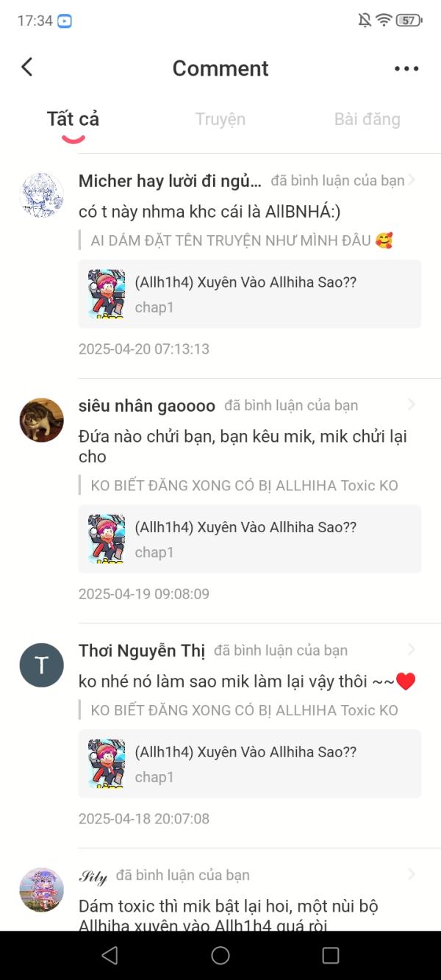
Task: Switch to the Truyện tab
Action: click(220, 119)
